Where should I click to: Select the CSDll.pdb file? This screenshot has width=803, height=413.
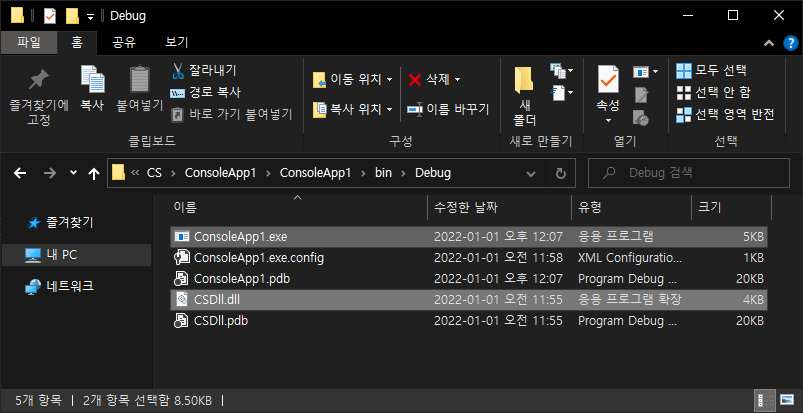tap(469, 321)
